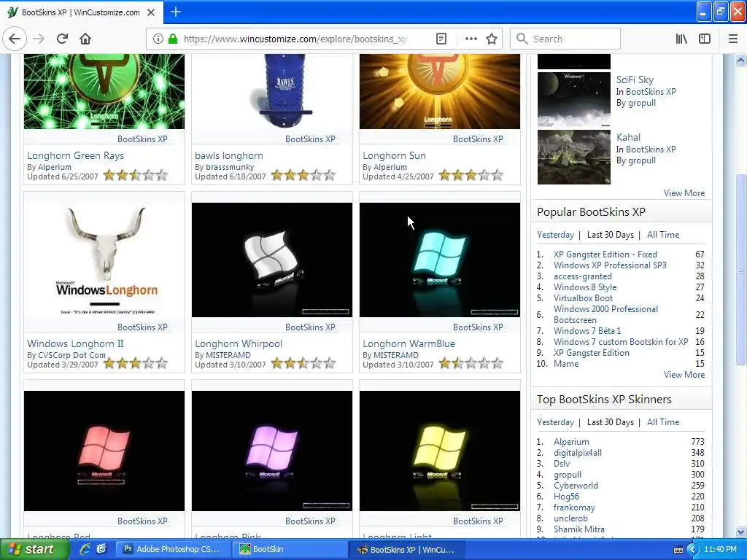Open page actions three-dot menu
Image resolution: width=747 pixels, height=560 pixels.
pos(471,39)
